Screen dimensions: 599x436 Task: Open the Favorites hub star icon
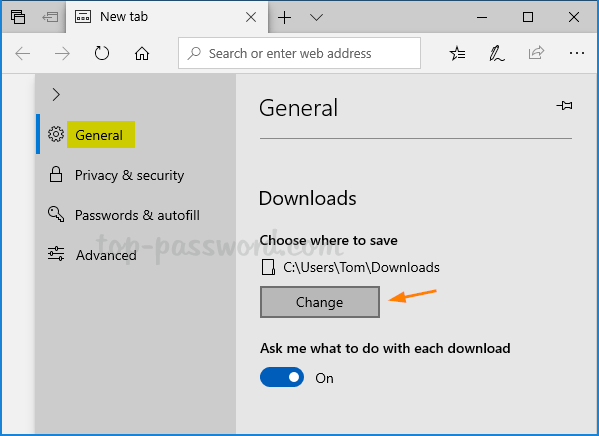pyautogui.click(x=457, y=53)
